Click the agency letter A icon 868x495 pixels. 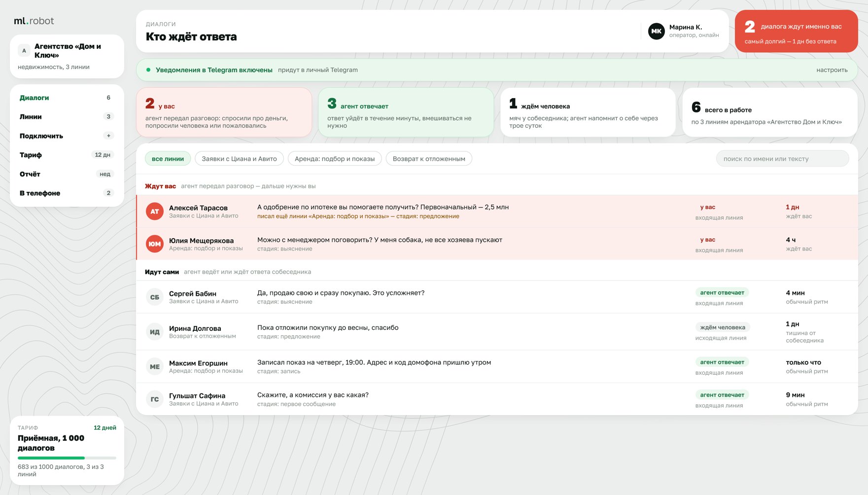tap(24, 50)
